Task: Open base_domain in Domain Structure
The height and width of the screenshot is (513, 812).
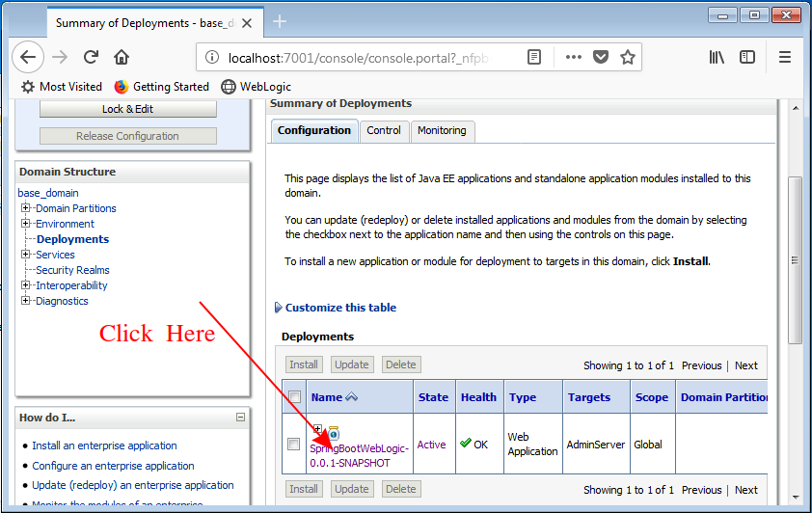Action: click(48, 193)
